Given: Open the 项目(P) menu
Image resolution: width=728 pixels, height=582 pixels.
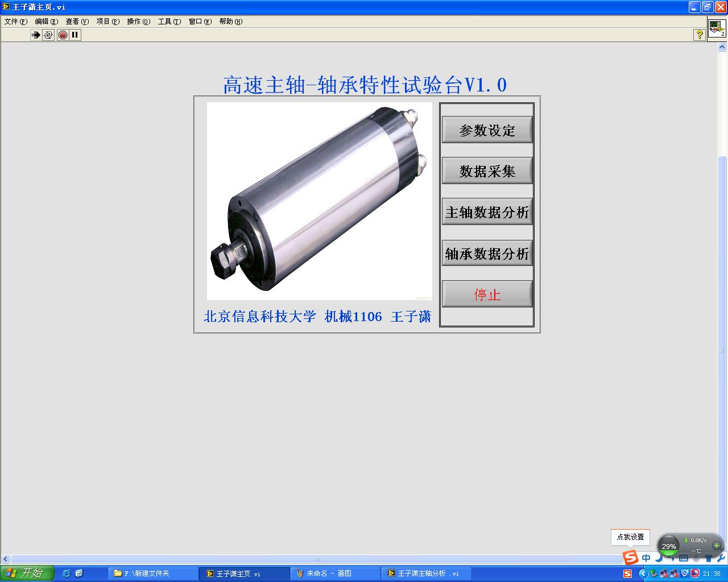Looking at the screenshot, I should [108, 22].
